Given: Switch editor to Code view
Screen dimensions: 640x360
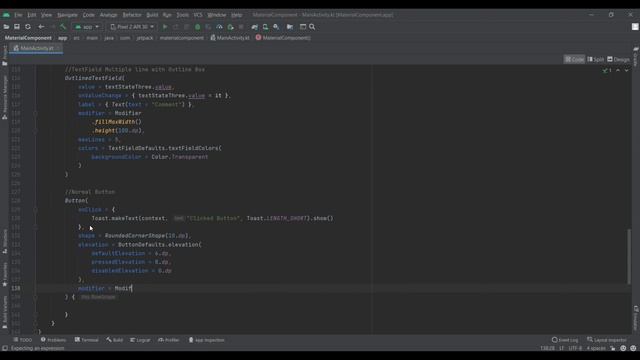Looking at the screenshot, I should point(574,60).
